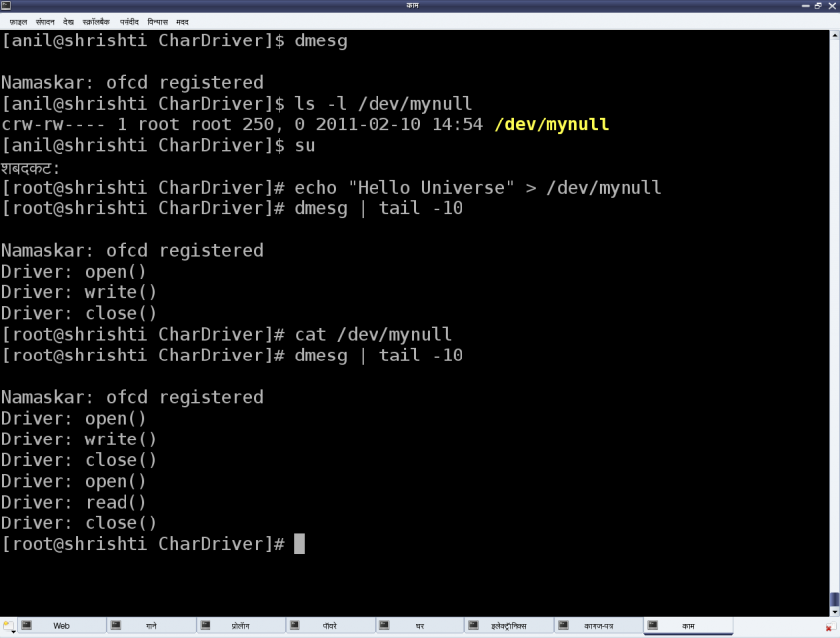Screen dimensions: 840x638
Task: Open the संपादन menu
Action: [44, 21]
